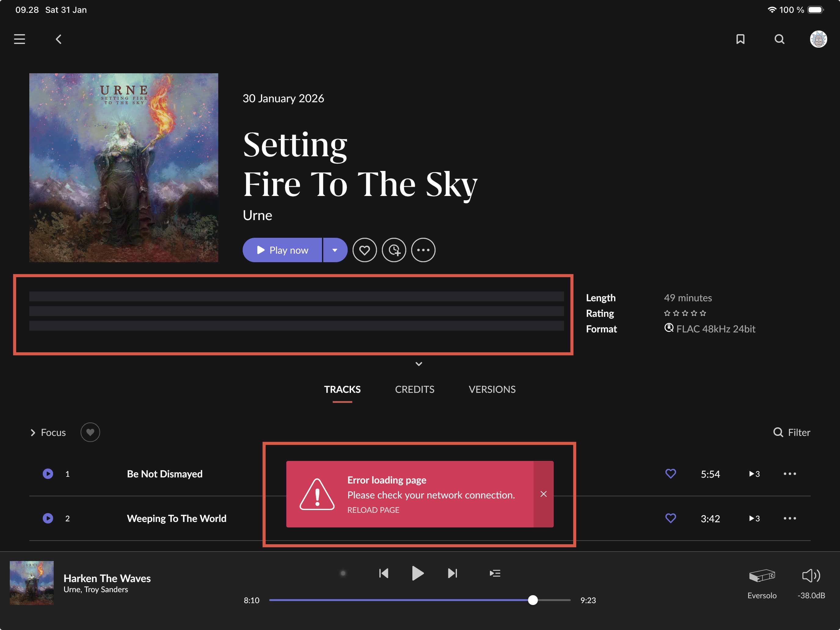
Task: Expand the Focus options chevron
Action: pos(33,433)
